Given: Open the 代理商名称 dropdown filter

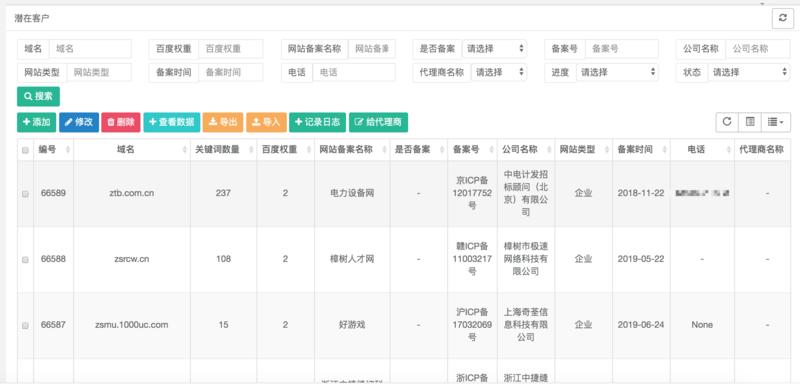Looking at the screenshot, I should pos(499,72).
